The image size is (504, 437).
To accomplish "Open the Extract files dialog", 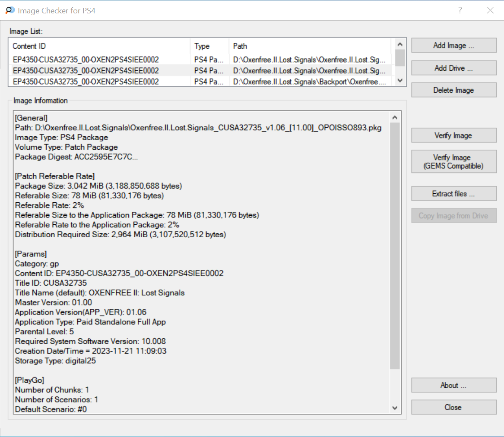I will (x=453, y=194).
